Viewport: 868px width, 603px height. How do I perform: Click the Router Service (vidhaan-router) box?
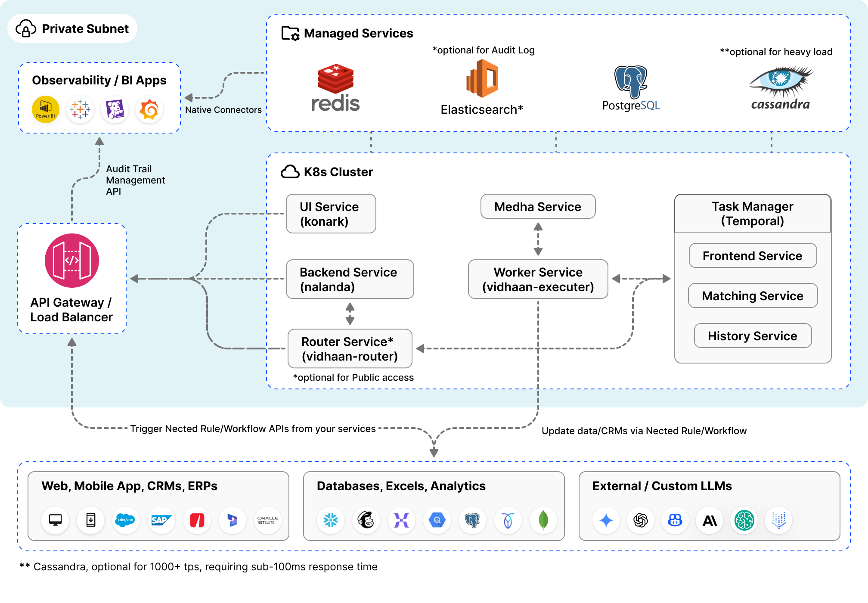[x=350, y=348]
